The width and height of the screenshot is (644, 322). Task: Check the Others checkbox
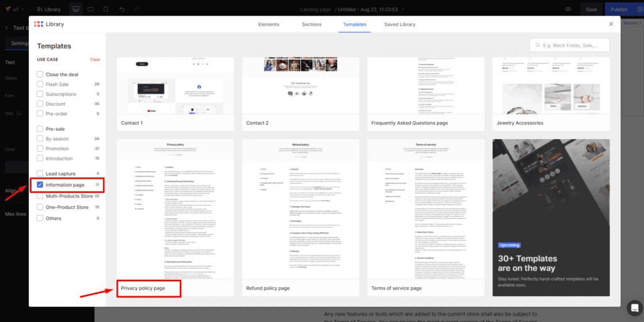[x=40, y=218]
